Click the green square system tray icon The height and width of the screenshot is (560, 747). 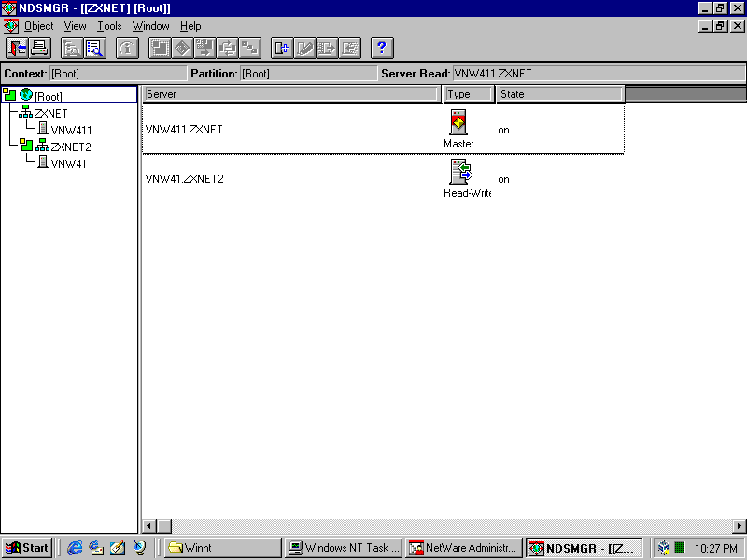(x=680, y=548)
